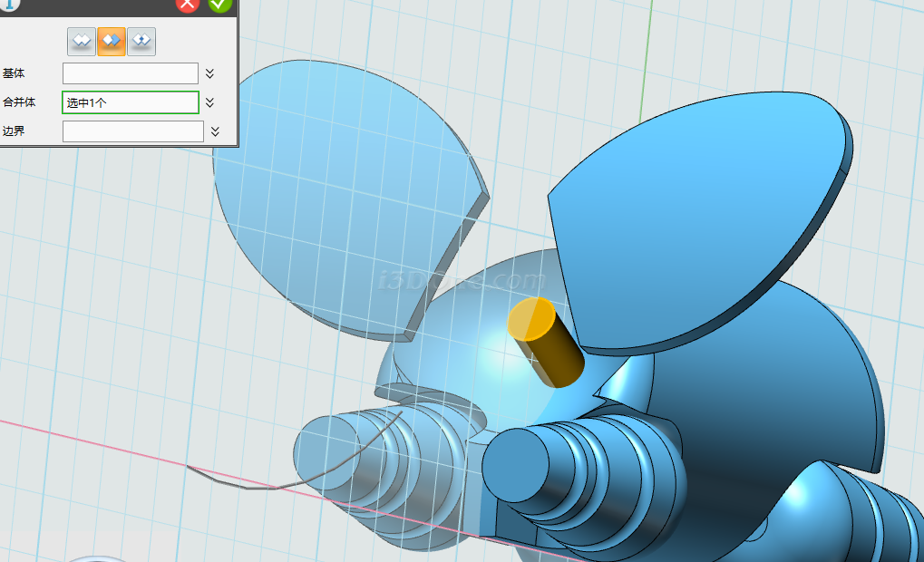This screenshot has width=924, height=562.
Task: Select the third boolean mode icon (intersect)
Action: pos(141,41)
